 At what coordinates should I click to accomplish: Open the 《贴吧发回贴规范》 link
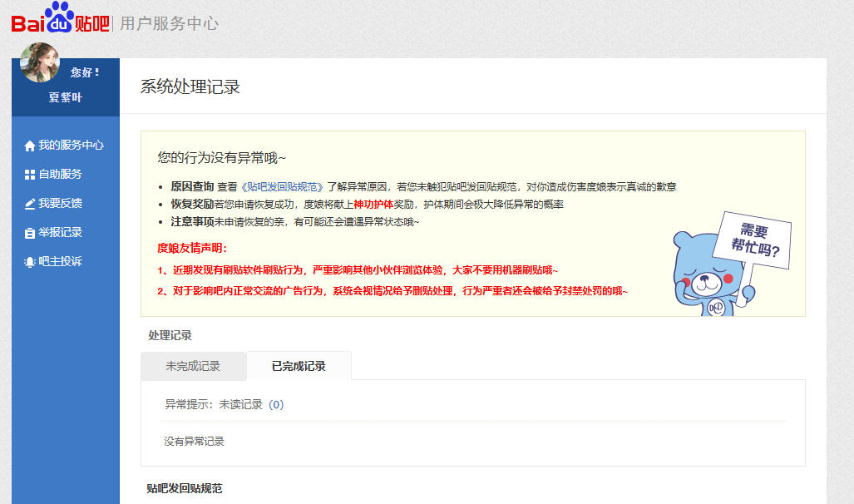pyautogui.click(x=283, y=186)
